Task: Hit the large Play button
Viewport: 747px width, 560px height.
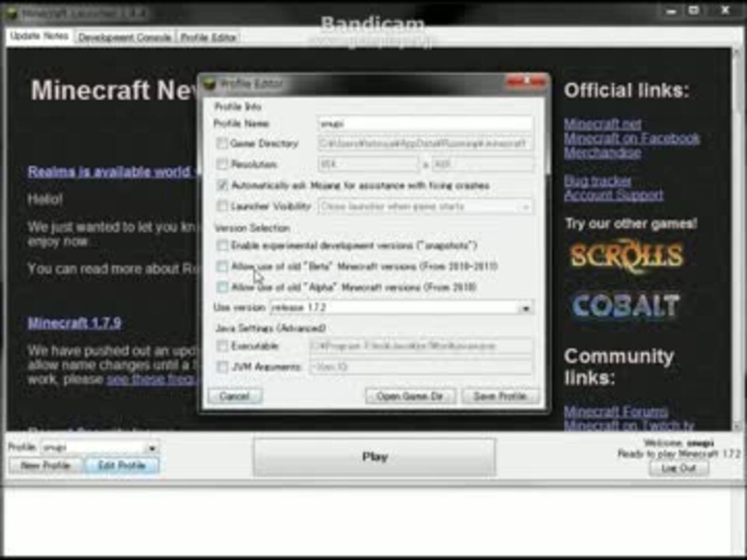Action: point(374,457)
